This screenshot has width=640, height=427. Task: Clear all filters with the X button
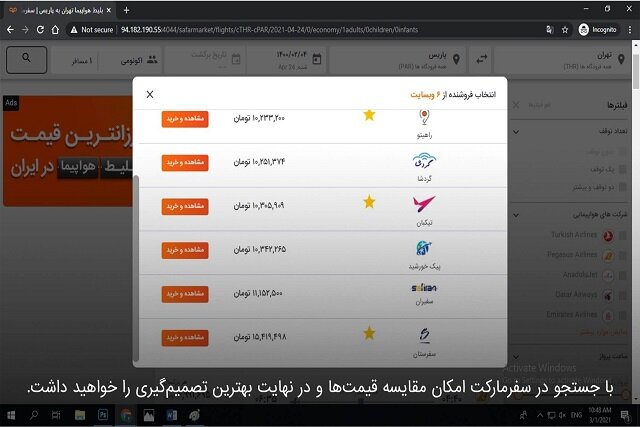click(516, 105)
